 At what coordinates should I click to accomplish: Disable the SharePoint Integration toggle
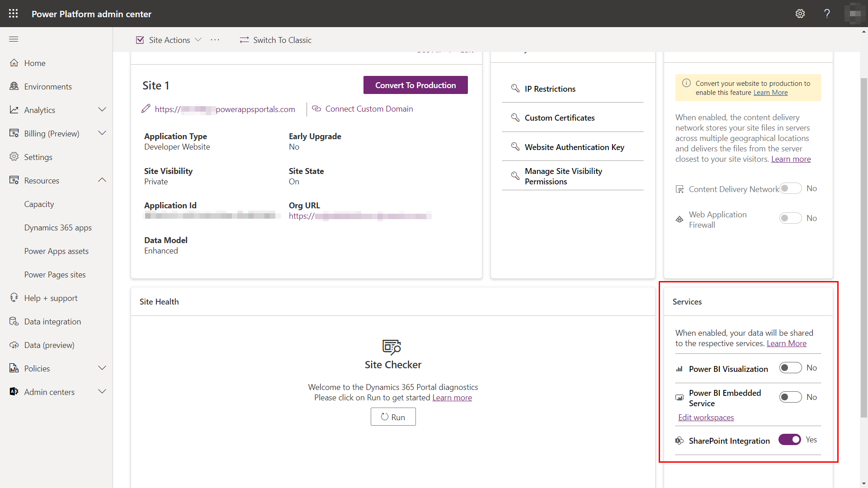coord(789,440)
